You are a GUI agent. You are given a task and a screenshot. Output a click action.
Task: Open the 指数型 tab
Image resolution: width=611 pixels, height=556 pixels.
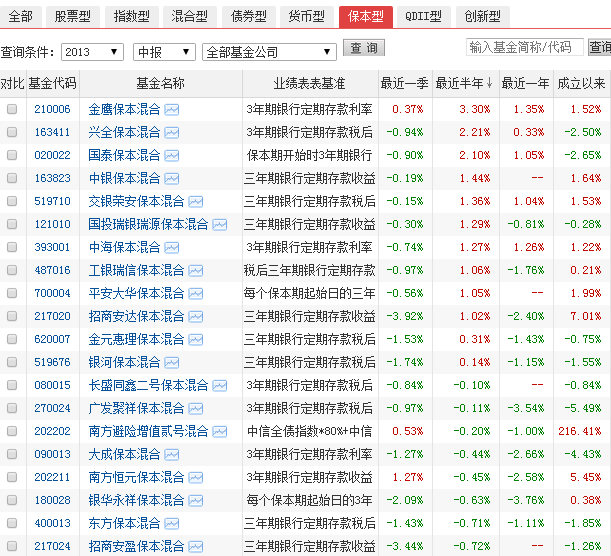click(132, 17)
